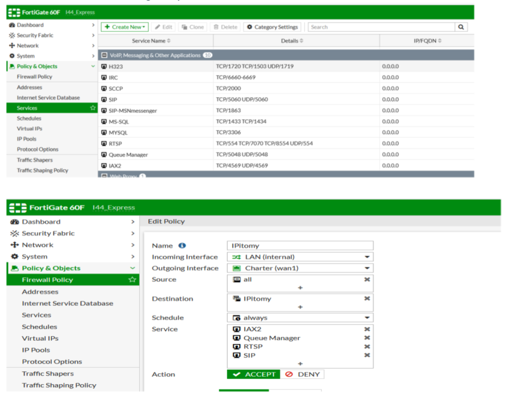Remove the IAX2 service with its X icon
The height and width of the screenshot is (401, 532).
click(x=367, y=329)
